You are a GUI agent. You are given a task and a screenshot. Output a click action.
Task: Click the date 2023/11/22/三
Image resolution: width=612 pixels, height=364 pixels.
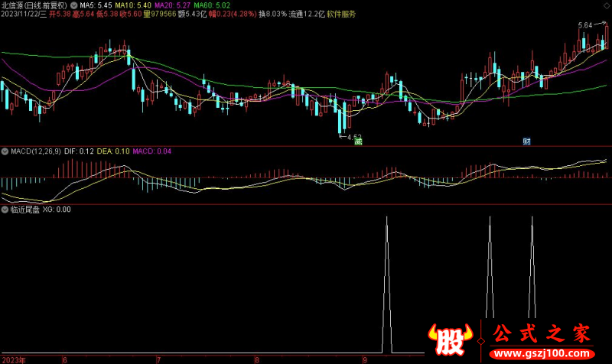click(x=24, y=14)
